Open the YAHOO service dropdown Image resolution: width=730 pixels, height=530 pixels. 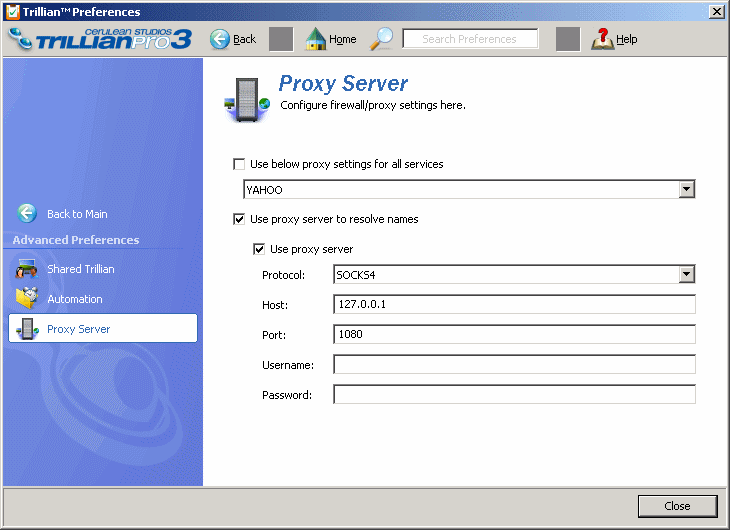click(687, 189)
